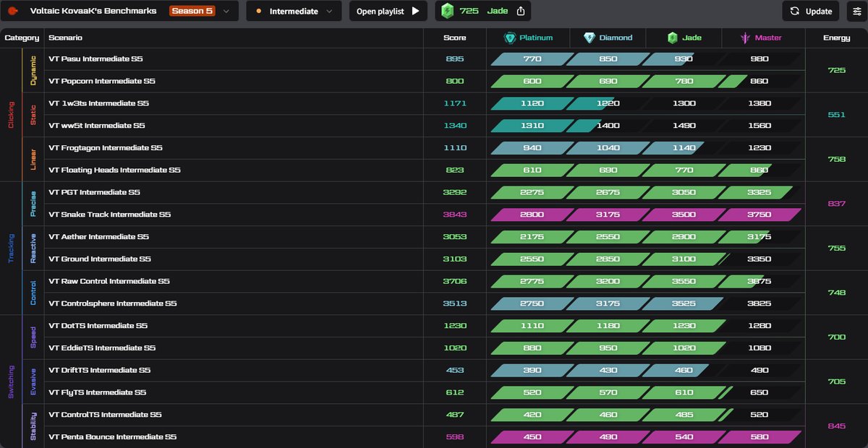
Task: Click the Scenario column header
Action: tap(65, 38)
